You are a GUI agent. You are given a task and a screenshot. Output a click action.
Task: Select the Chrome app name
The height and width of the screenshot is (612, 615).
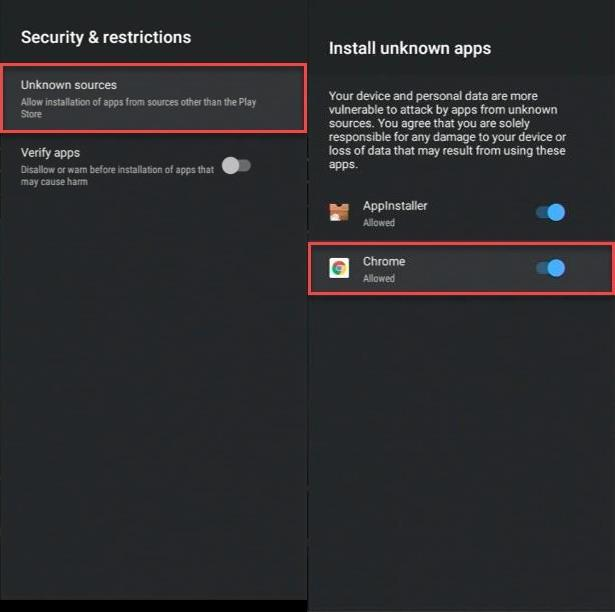pyautogui.click(x=384, y=262)
